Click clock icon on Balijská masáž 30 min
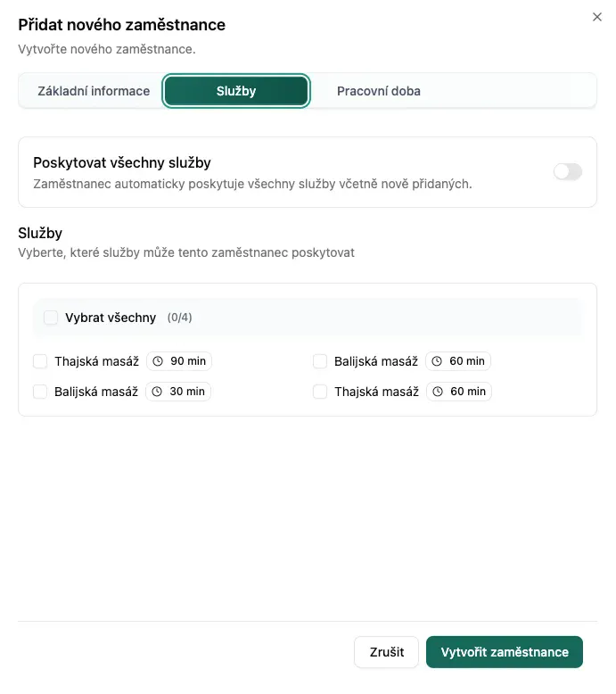Image resolution: width=616 pixels, height=694 pixels. click(x=158, y=392)
